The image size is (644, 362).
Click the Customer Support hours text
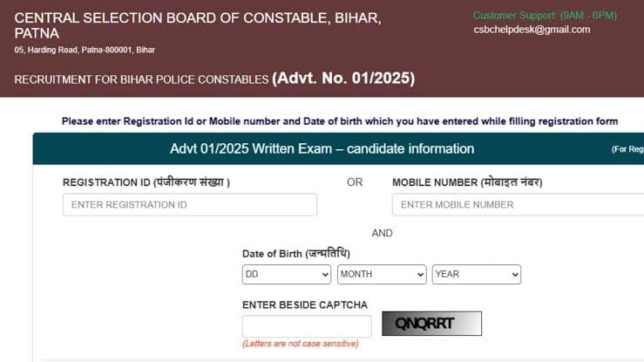[x=545, y=15]
